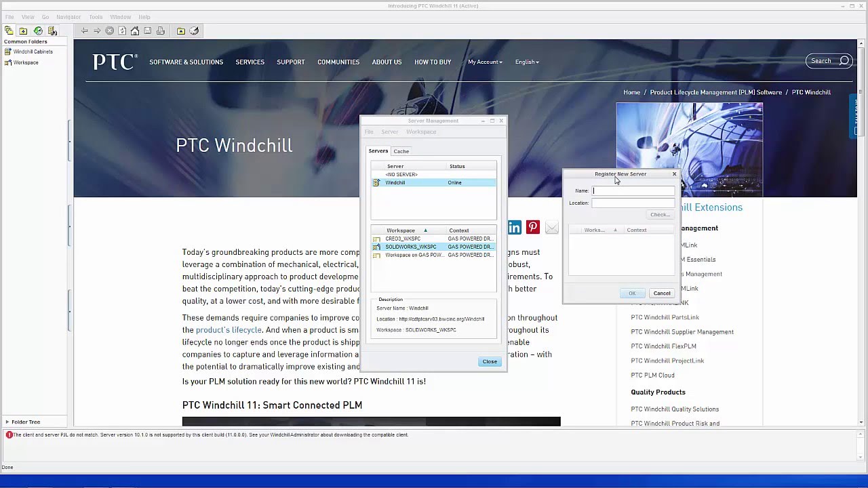Select the Windchill Cabinets icon

pyautogui.click(x=8, y=52)
